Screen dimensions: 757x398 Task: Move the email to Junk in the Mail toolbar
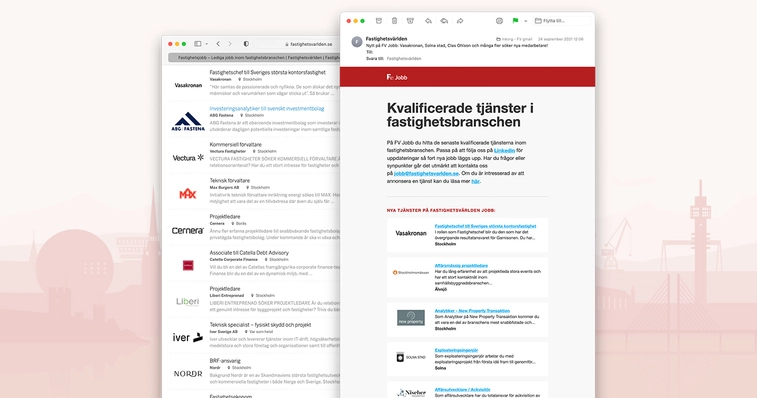click(x=410, y=21)
